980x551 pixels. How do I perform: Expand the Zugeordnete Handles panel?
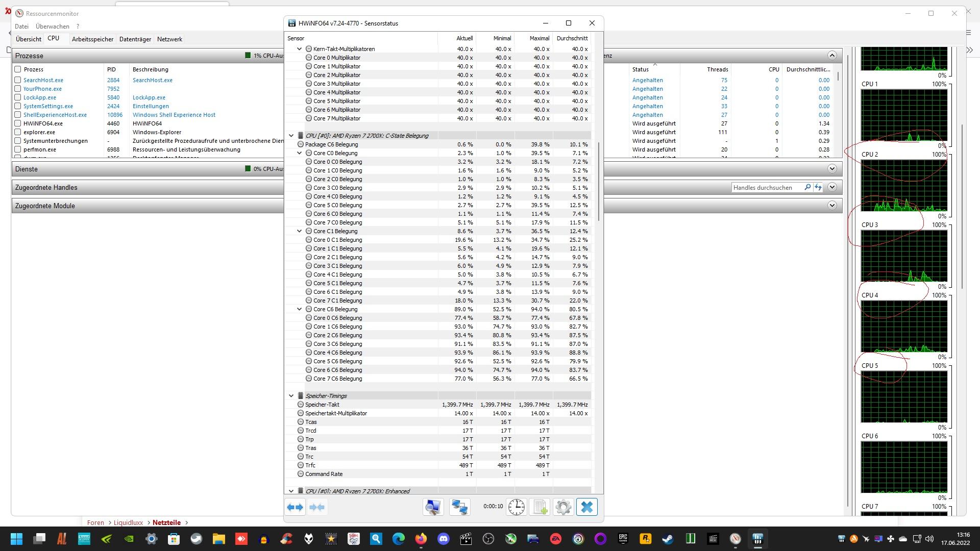[832, 187]
